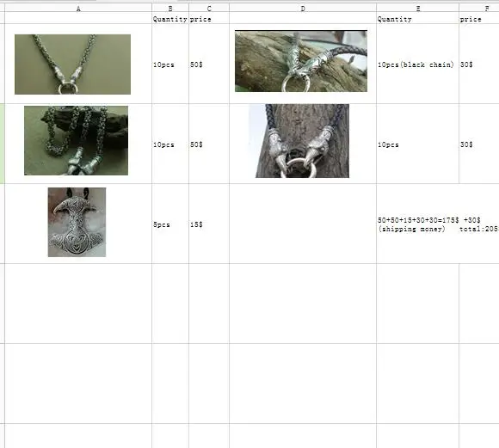Viewport: 499px width, 448px height.
Task: Select column E header
Action: [417, 9]
